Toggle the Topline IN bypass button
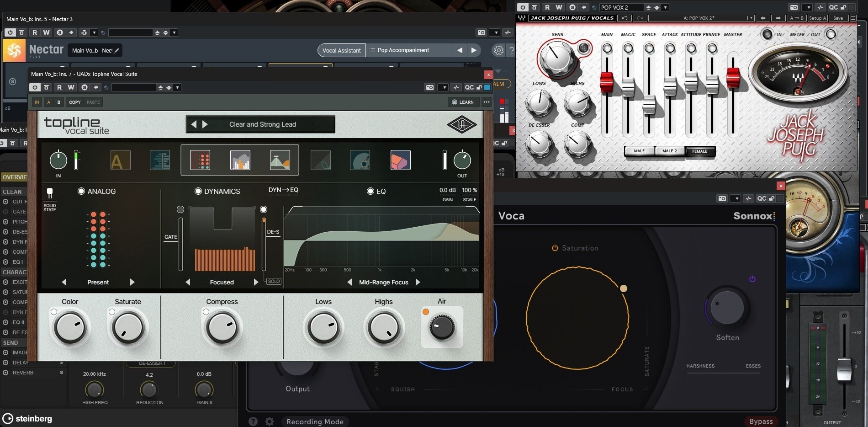 pyautogui.click(x=37, y=102)
